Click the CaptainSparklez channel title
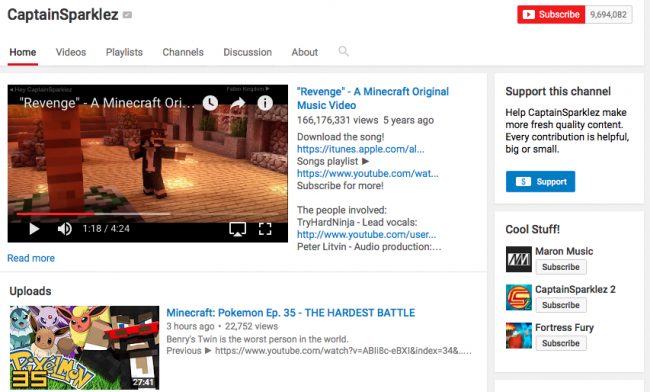The image size is (650, 392). [63, 15]
